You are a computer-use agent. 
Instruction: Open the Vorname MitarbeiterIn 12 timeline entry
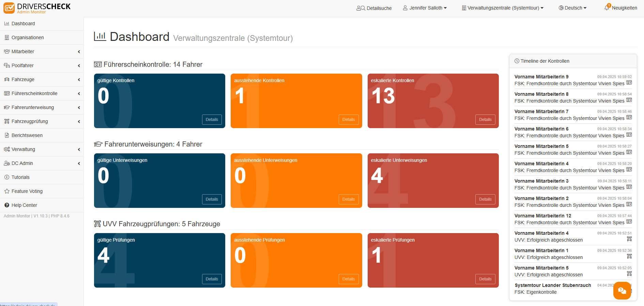(x=573, y=219)
